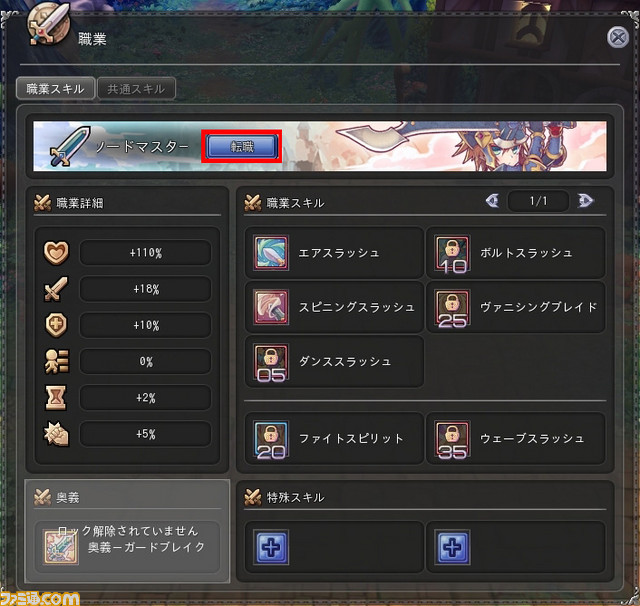Click the blue 転職 button

point(242,147)
